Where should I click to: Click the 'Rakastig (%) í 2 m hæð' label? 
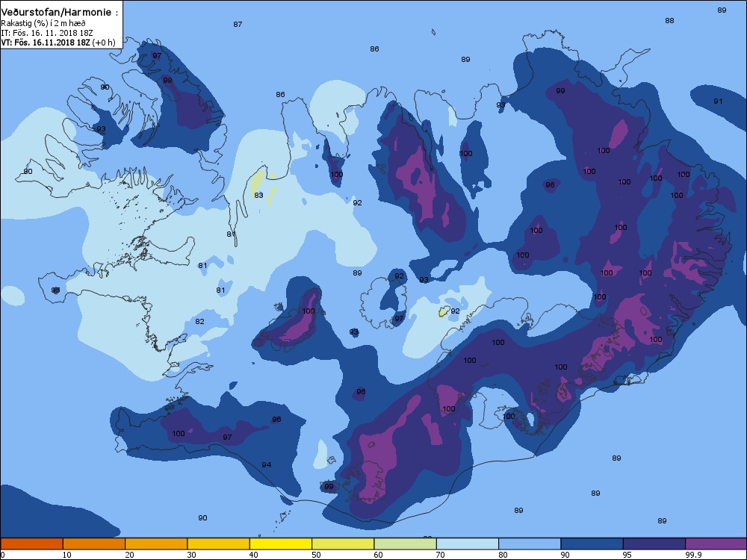(x=43, y=23)
